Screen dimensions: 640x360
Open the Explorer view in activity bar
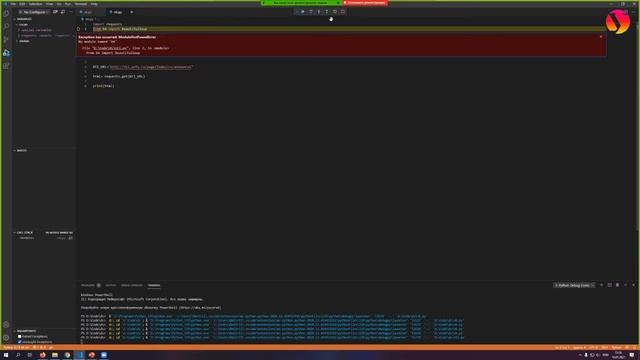(x=6, y=13)
